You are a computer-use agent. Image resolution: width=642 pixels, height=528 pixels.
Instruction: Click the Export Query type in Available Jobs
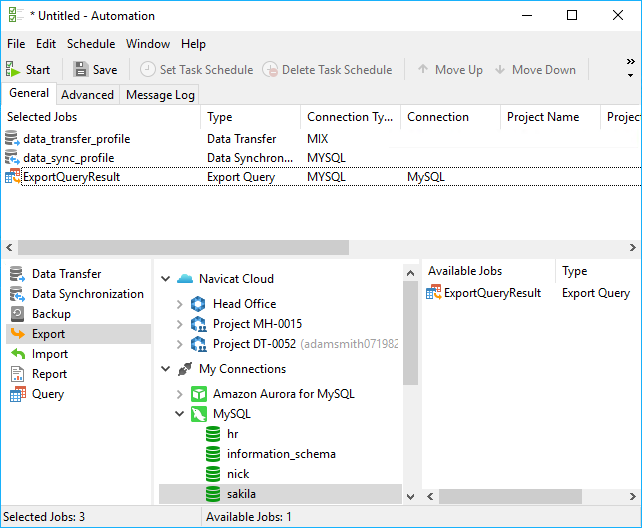pos(596,293)
